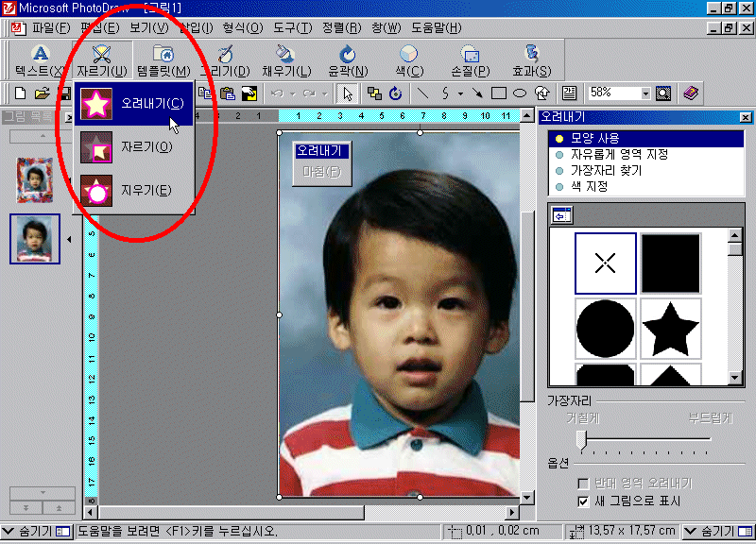Click the 색 (Color) toolbar icon
Screen dimensions: 756x544
[408, 55]
